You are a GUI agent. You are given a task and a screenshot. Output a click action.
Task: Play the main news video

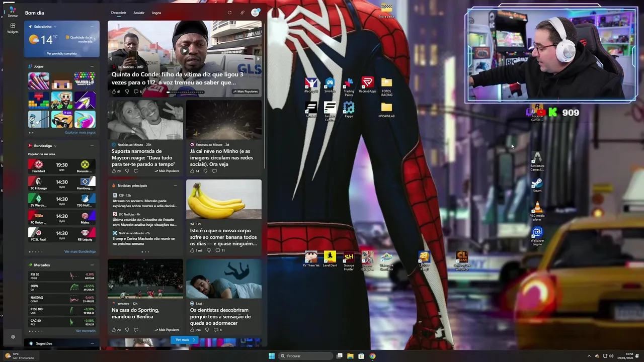185,50
